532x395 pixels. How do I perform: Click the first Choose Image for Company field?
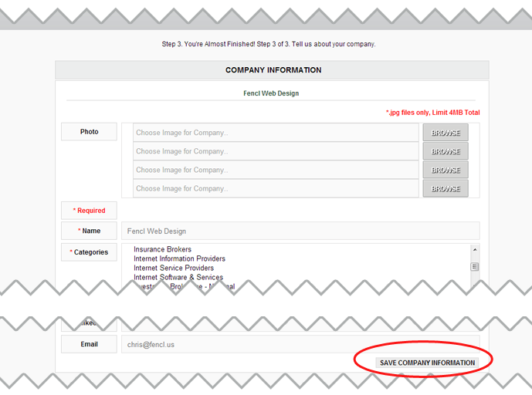point(276,133)
